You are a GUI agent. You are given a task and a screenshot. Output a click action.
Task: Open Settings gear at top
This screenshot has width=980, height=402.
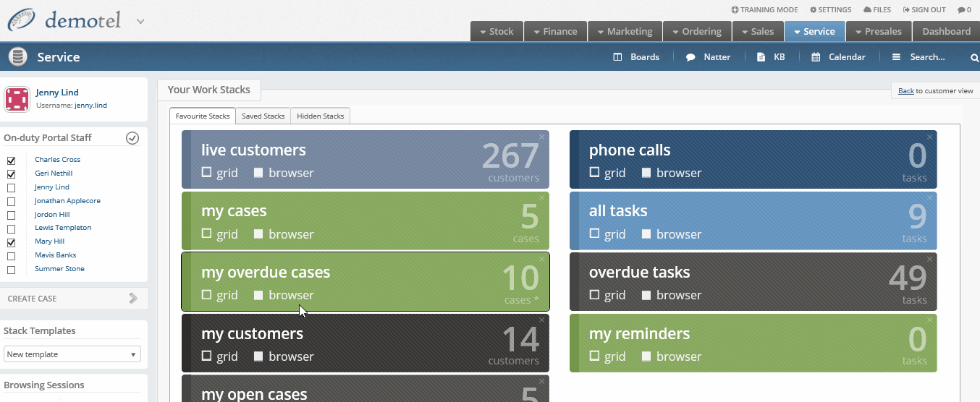click(x=813, y=10)
